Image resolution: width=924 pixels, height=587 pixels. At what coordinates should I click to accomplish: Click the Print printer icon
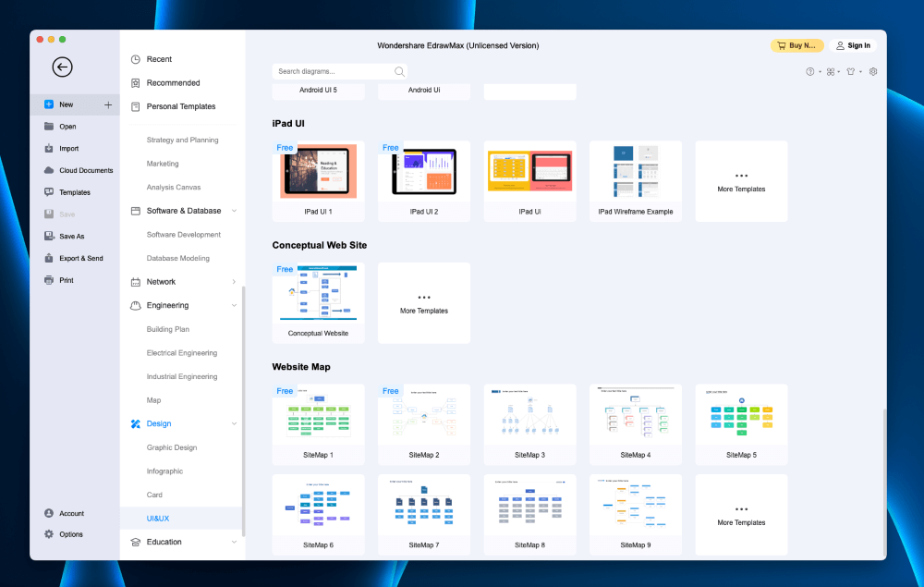(49, 280)
